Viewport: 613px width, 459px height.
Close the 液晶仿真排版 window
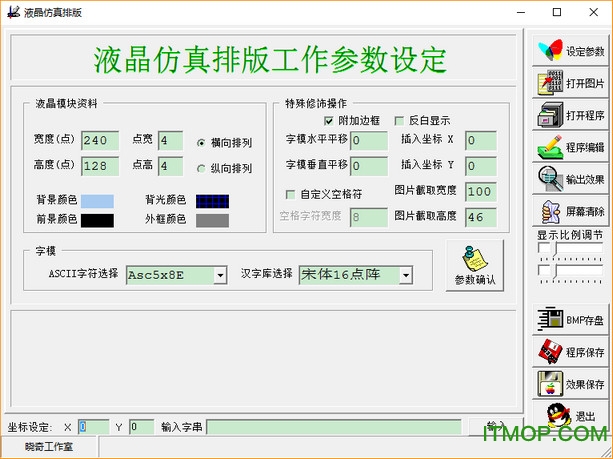point(593,12)
